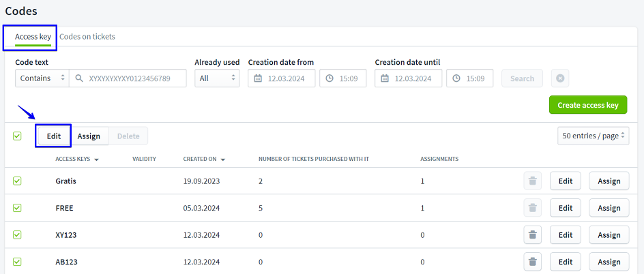Viewport: 644px width, 274px height.
Task: Toggle the select-all checkbox above the table
Action: coord(17,136)
